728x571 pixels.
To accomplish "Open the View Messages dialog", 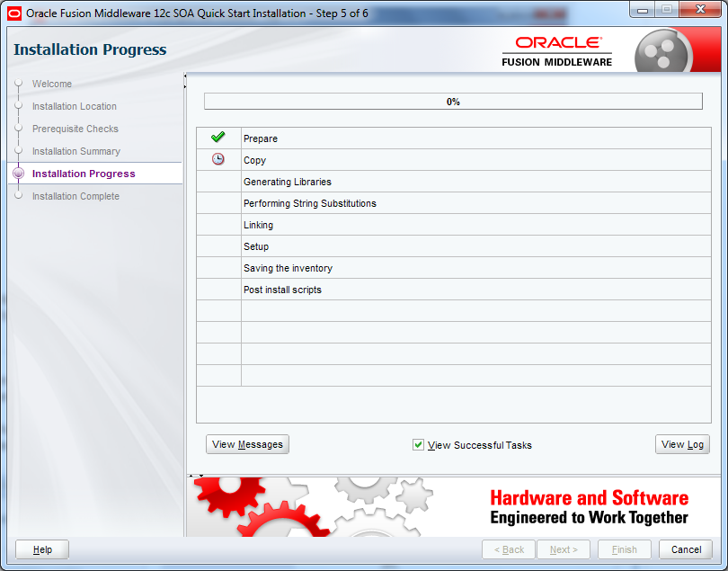I will pos(247,444).
